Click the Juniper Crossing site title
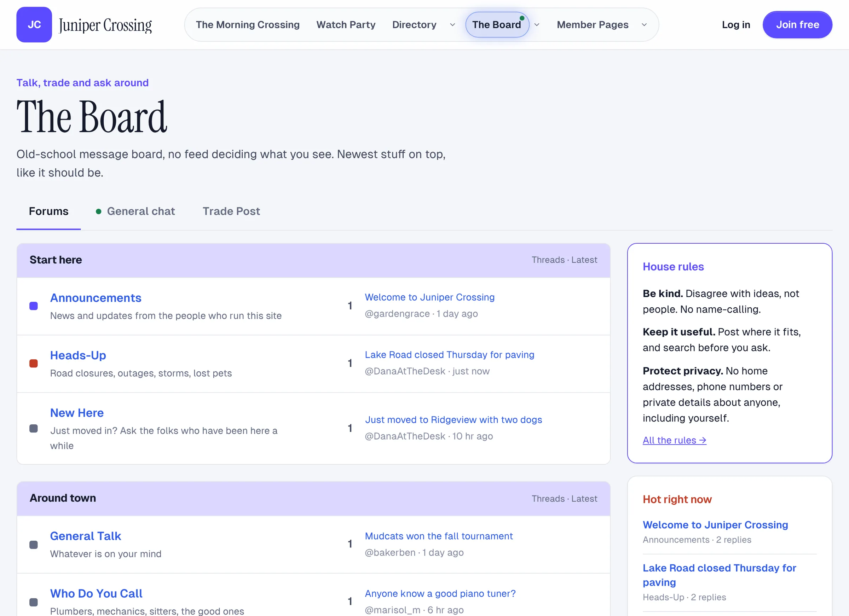The image size is (849, 616). point(105,25)
